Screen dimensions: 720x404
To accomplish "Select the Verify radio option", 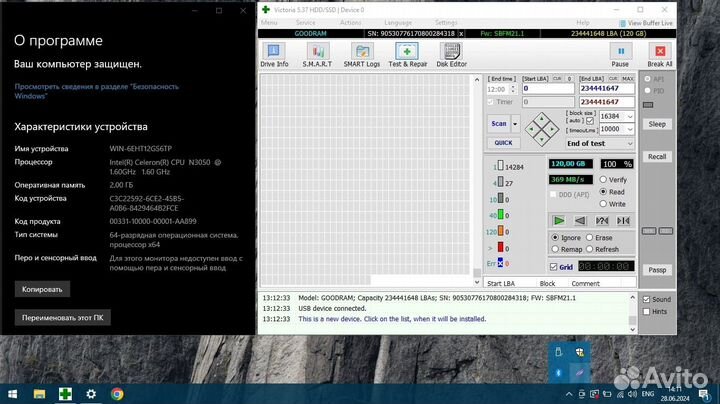I will coord(603,179).
